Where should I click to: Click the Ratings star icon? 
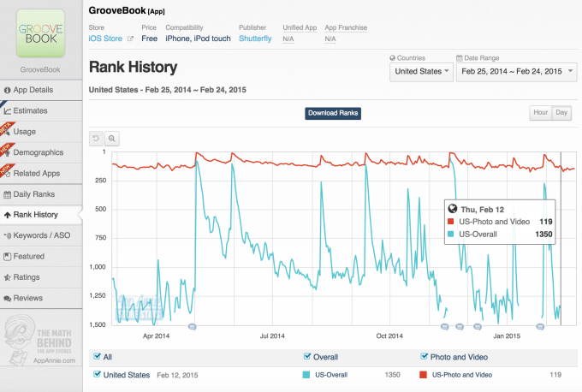7,277
